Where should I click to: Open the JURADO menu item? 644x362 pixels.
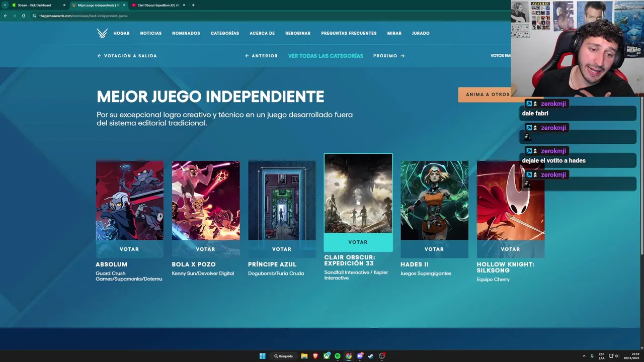tap(421, 33)
